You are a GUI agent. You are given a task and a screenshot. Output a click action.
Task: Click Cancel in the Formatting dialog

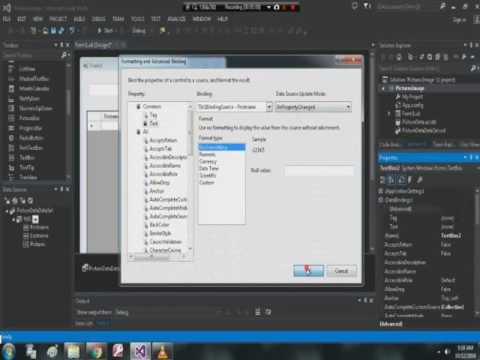342,271
